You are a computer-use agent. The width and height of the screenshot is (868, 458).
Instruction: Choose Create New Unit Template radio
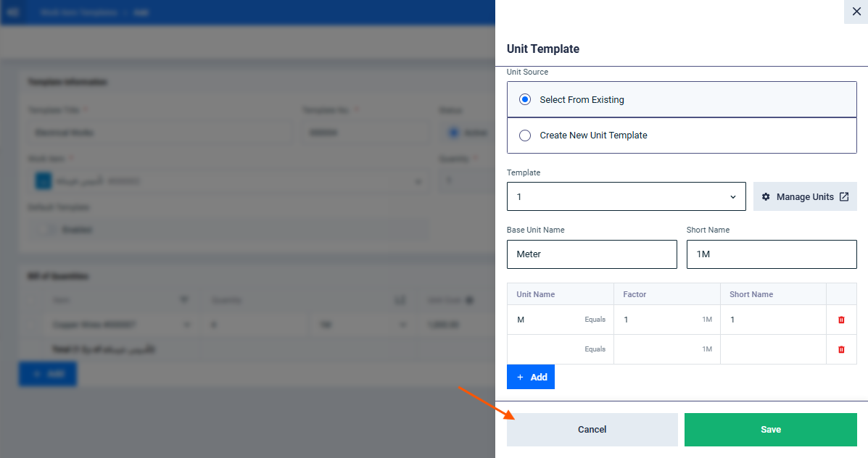click(x=525, y=136)
